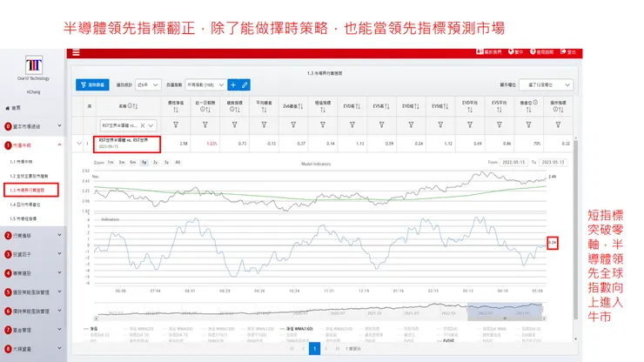Click the From date field 2022/05/15

(x=513, y=163)
